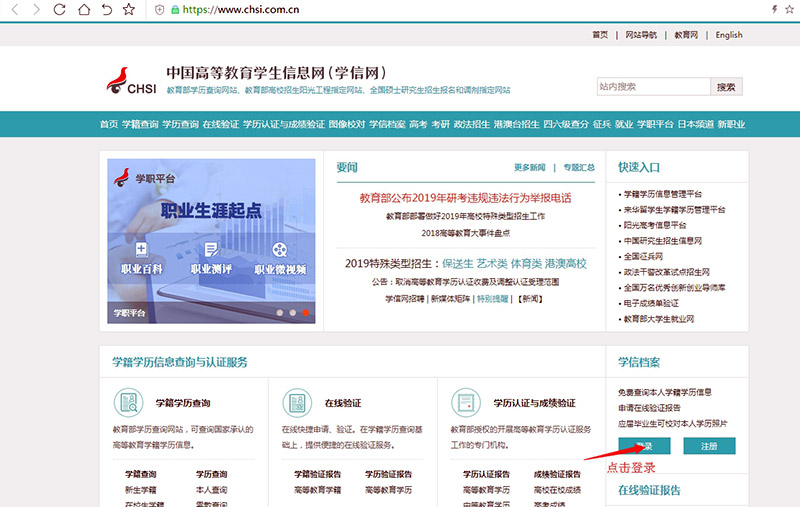The image size is (800, 507).
Task: Click 更多新闻 link
Action: (530, 167)
